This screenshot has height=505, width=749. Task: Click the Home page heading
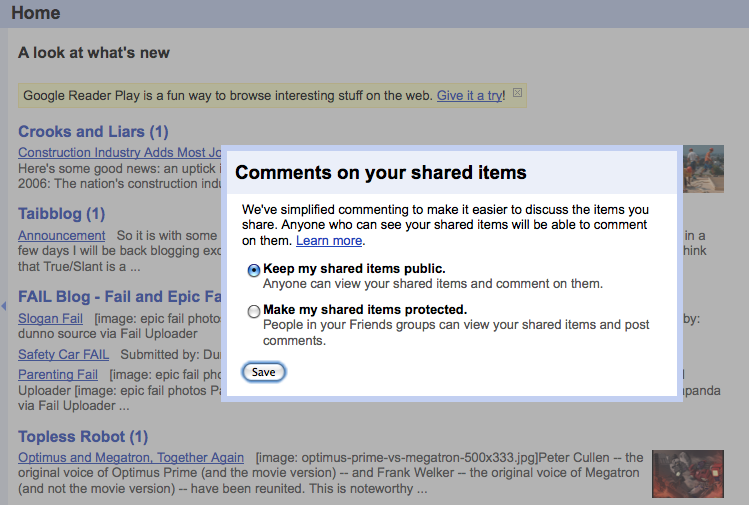click(x=35, y=13)
